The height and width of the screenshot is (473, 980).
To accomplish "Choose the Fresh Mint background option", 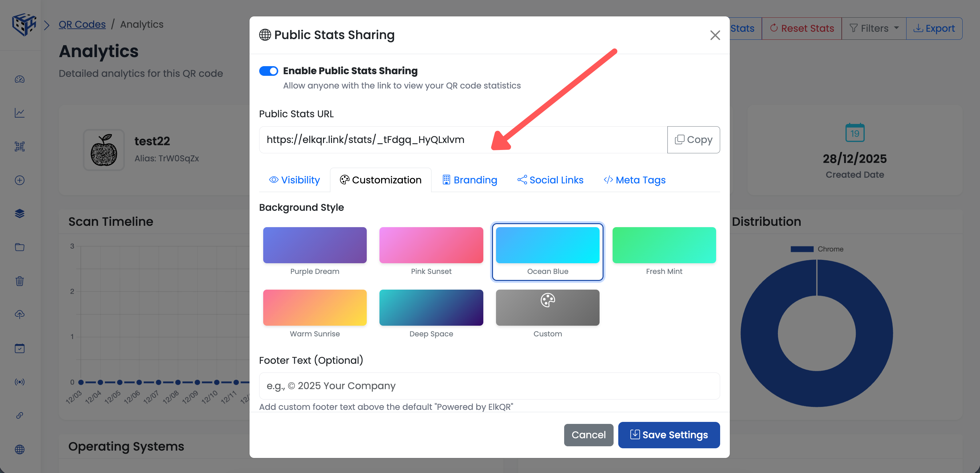I will coord(664,245).
